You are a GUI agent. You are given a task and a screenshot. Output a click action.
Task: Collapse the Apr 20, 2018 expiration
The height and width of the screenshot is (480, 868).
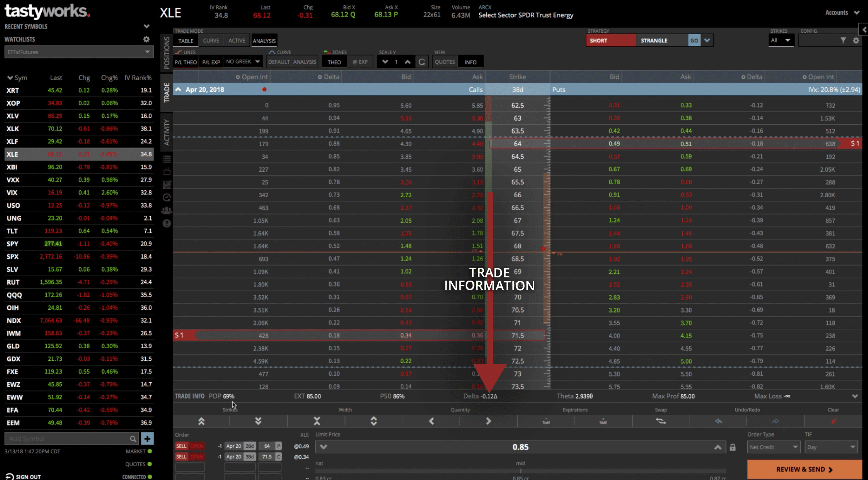tap(178, 89)
